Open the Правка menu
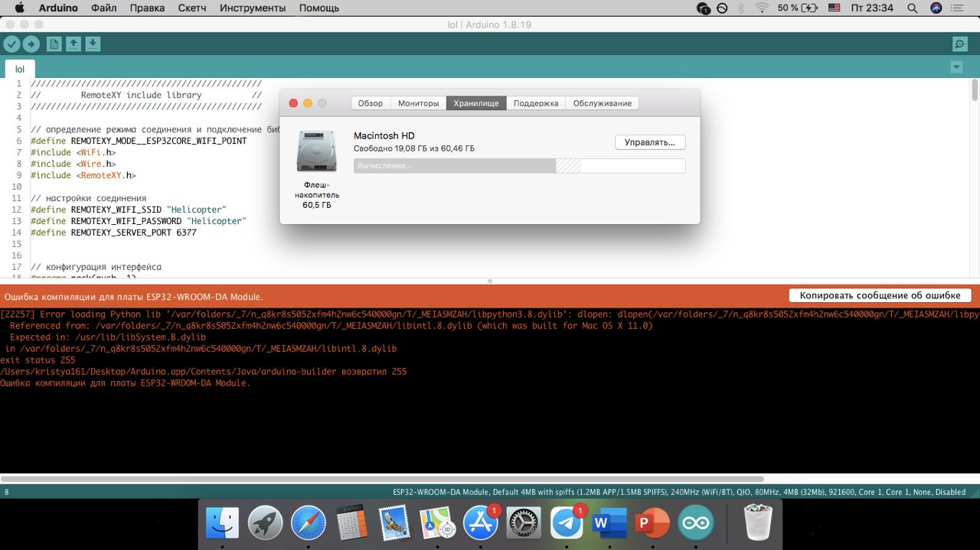This screenshot has height=550, width=980. (x=147, y=8)
